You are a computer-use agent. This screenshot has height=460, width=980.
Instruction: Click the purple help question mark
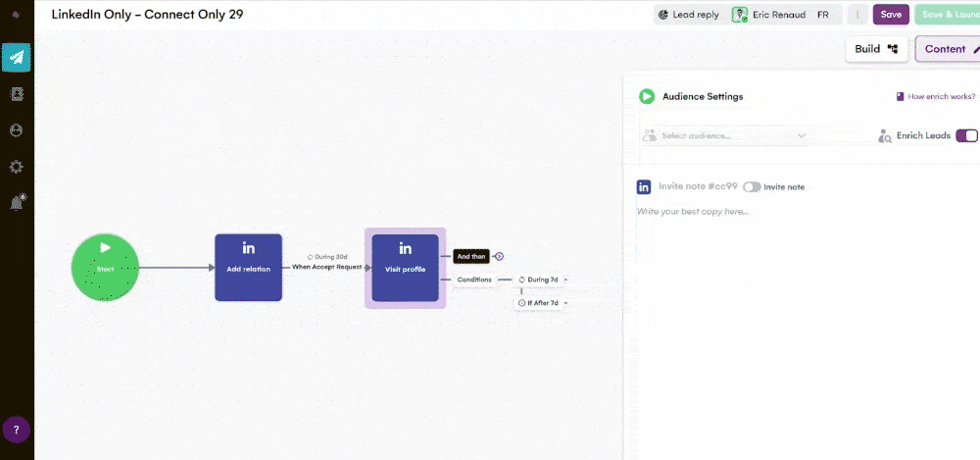point(17,430)
